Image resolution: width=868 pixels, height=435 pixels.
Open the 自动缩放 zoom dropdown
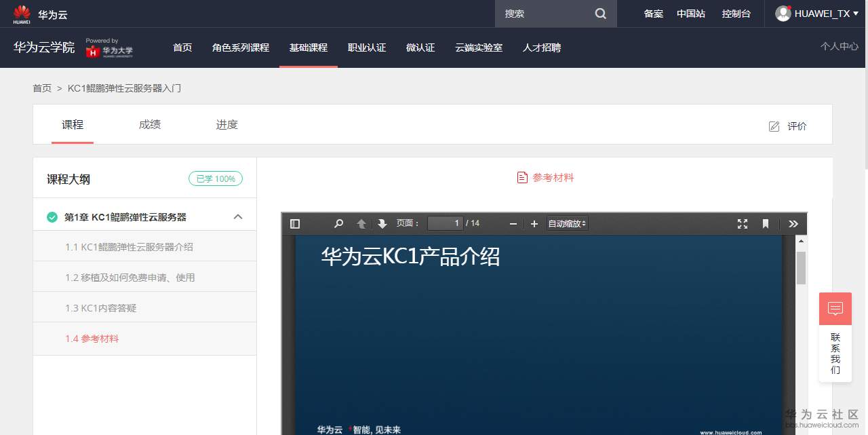click(x=568, y=224)
